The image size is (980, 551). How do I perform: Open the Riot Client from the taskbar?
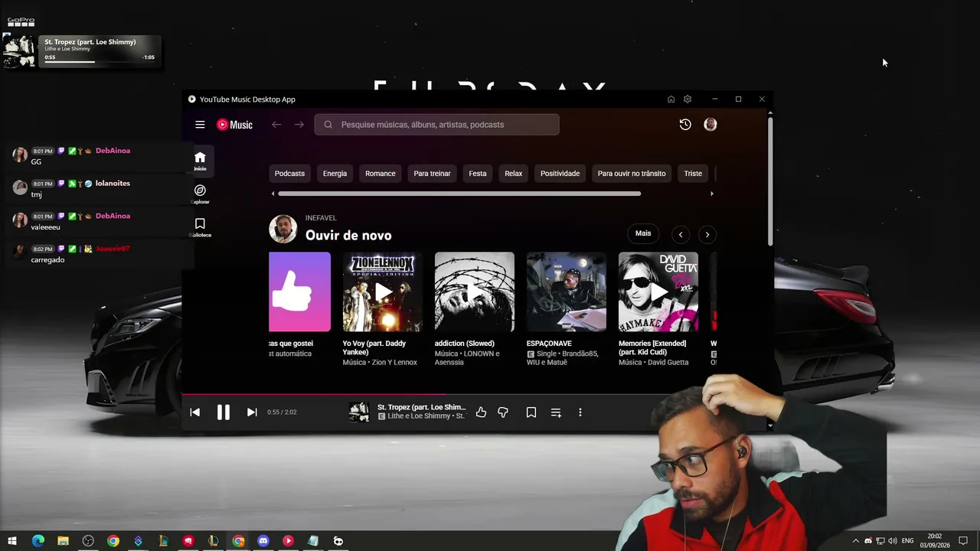pos(188,541)
